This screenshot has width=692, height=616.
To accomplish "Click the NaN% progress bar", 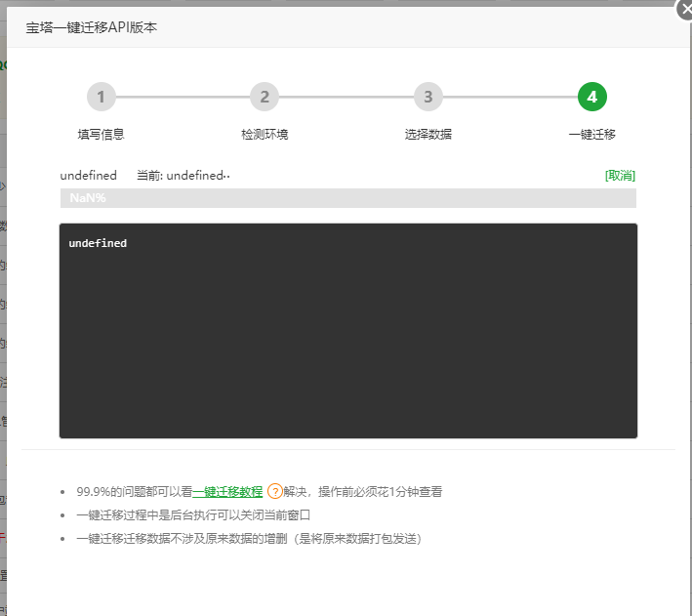I will 348,198.
